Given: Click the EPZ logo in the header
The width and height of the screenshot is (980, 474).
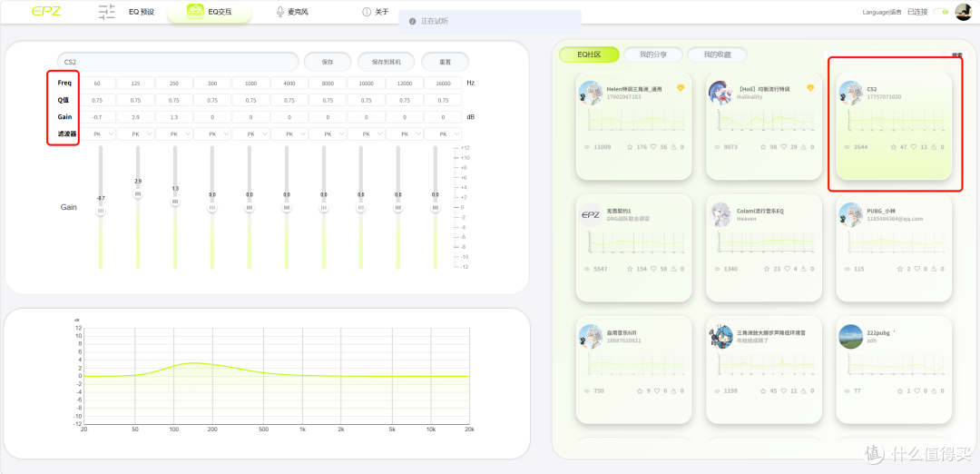Looking at the screenshot, I should point(46,11).
